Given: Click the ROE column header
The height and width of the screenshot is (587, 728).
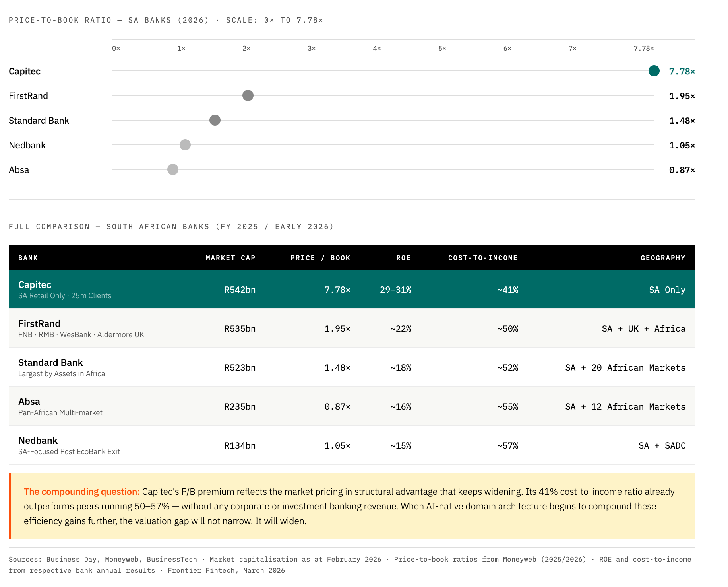Looking at the screenshot, I should point(403,258).
